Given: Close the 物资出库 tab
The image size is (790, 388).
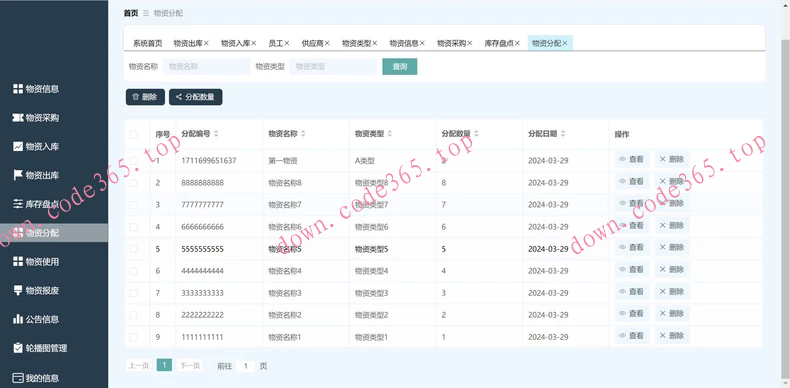Looking at the screenshot, I should point(206,43).
